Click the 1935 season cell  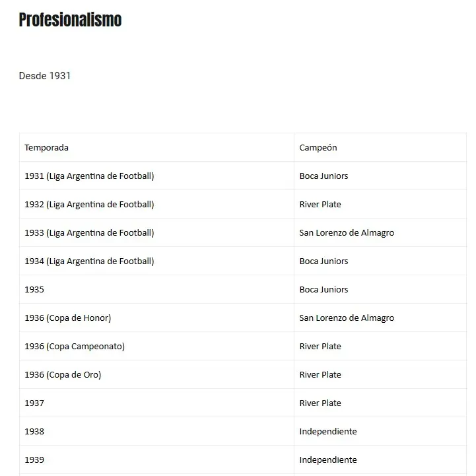tap(34, 290)
